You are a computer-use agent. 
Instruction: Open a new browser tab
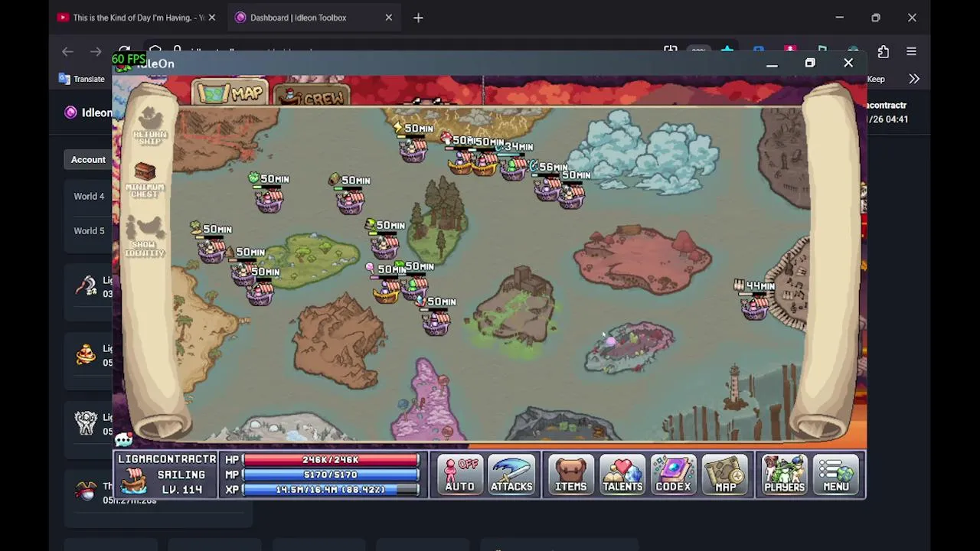(x=418, y=18)
